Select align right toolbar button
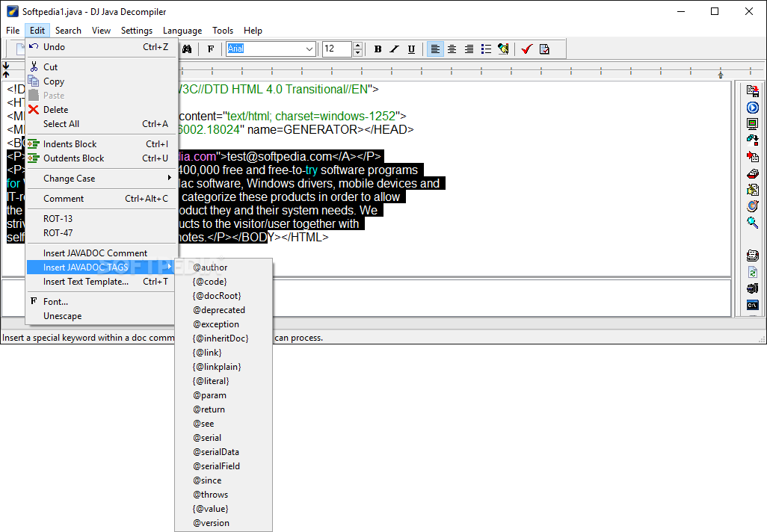 coord(469,49)
